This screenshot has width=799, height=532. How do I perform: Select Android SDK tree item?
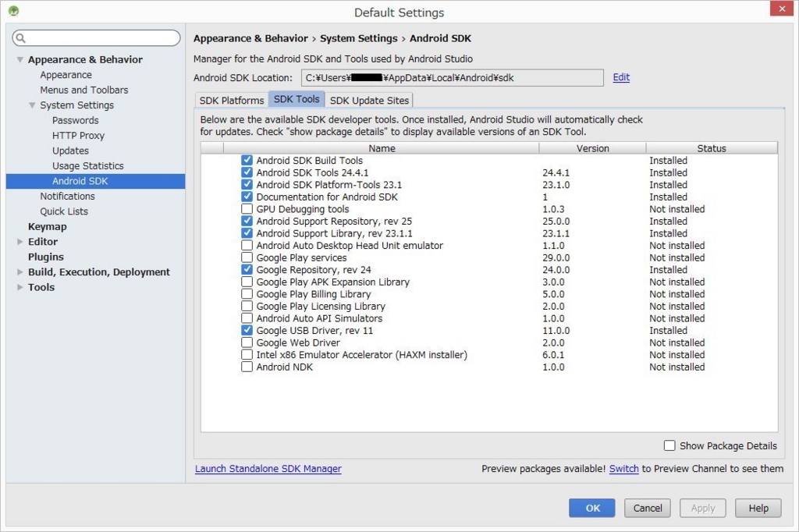(x=96, y=181)
